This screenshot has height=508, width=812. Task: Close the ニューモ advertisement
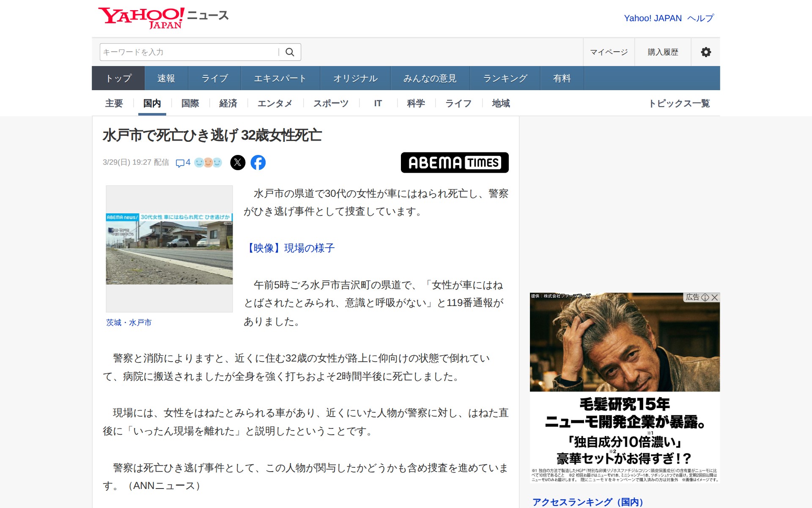715,298
